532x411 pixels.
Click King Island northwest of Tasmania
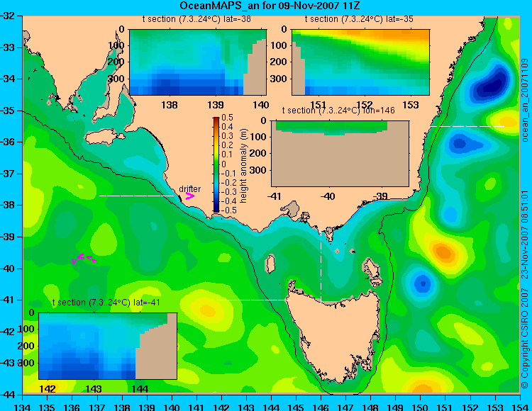pyautogui.click(x=270, y=264)
